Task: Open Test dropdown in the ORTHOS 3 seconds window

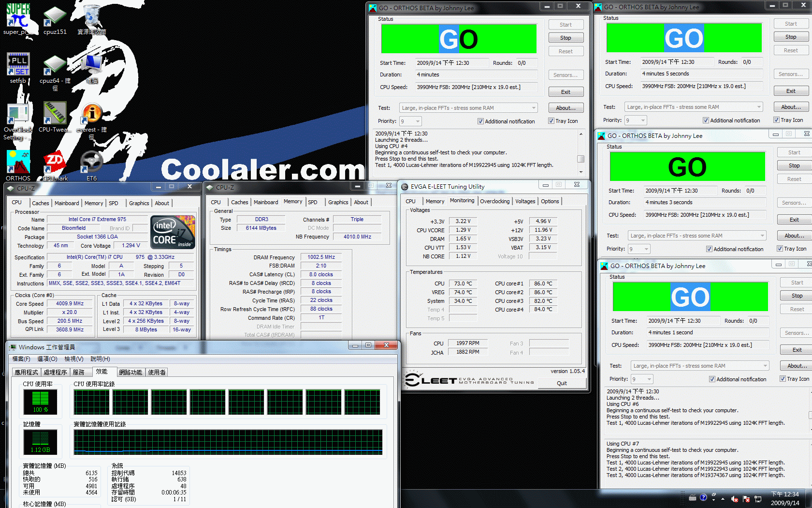Action: point(697,236)
